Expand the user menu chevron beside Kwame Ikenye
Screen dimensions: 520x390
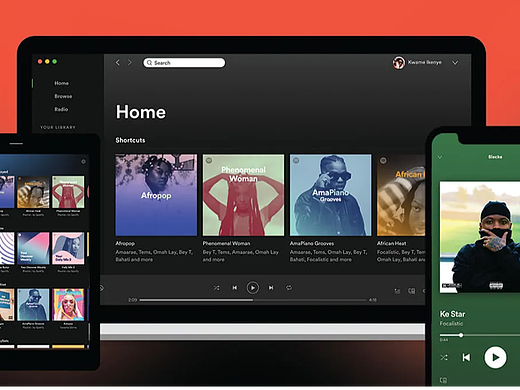coord(455,63)
